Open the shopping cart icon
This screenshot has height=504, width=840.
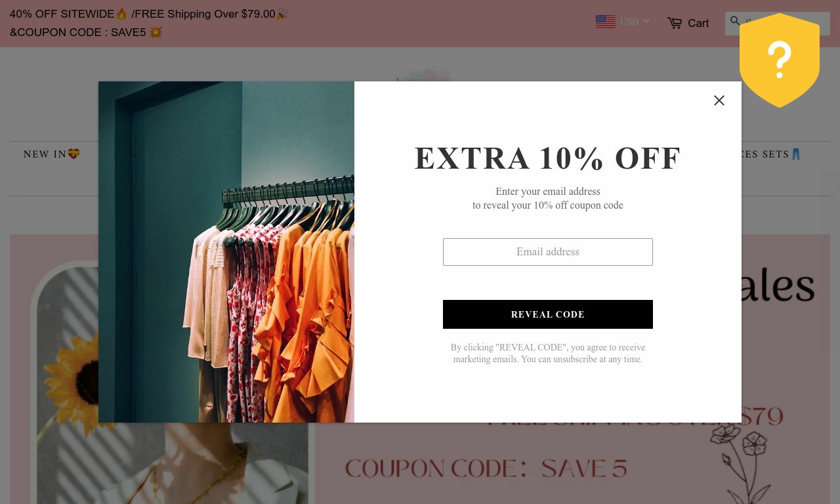click(675, 23)
